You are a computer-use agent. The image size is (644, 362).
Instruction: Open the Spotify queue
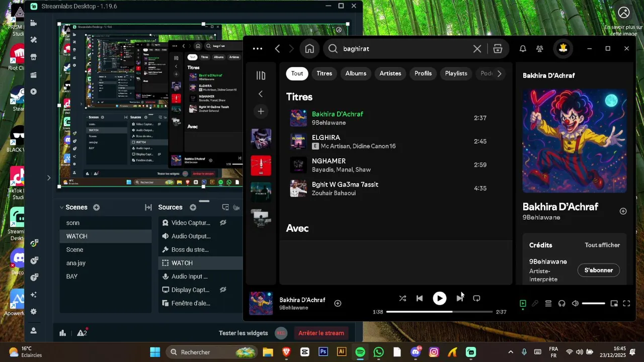pos(548,303)
